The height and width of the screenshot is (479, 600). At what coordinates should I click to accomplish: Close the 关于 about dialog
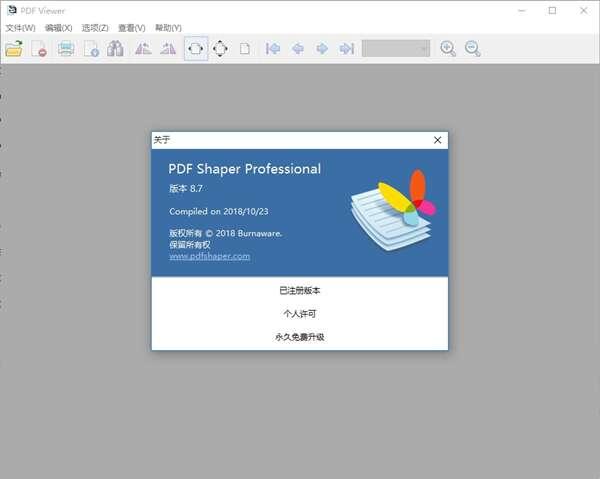click(x=437, y=140)
